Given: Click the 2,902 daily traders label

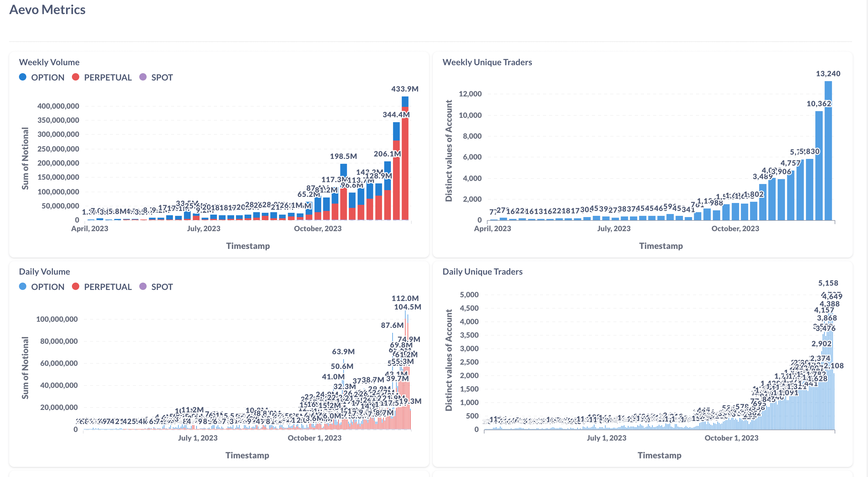Looking at the screenshot, I should click(821, 344).
